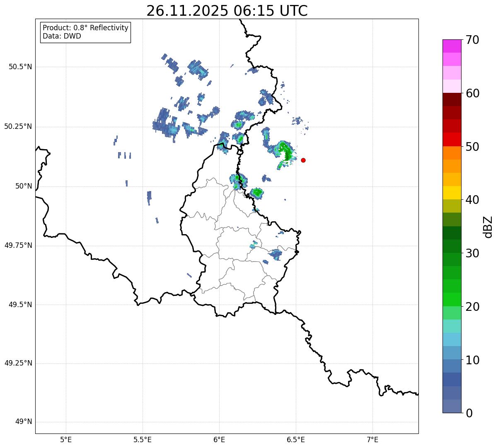Click the longitude label 6.5°E
Image resolution: width=498 pixels, height=448 pixels.
click(296, 440)
